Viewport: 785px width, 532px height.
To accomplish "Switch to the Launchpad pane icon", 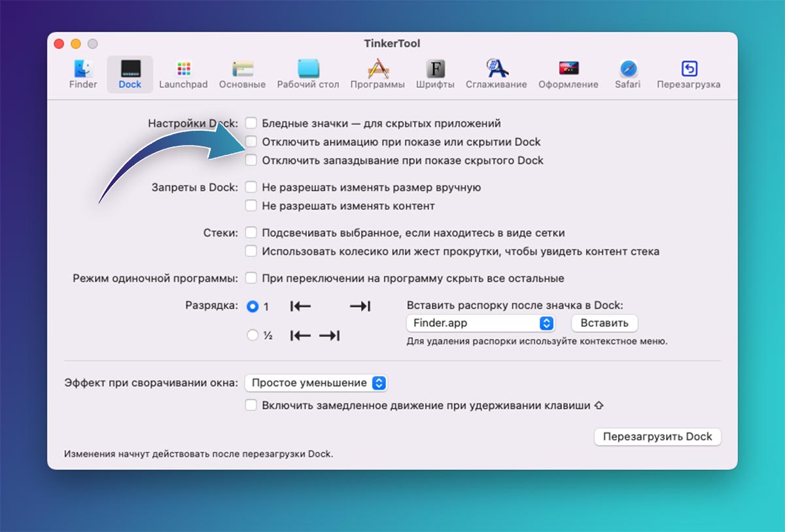I will (183, 69).
